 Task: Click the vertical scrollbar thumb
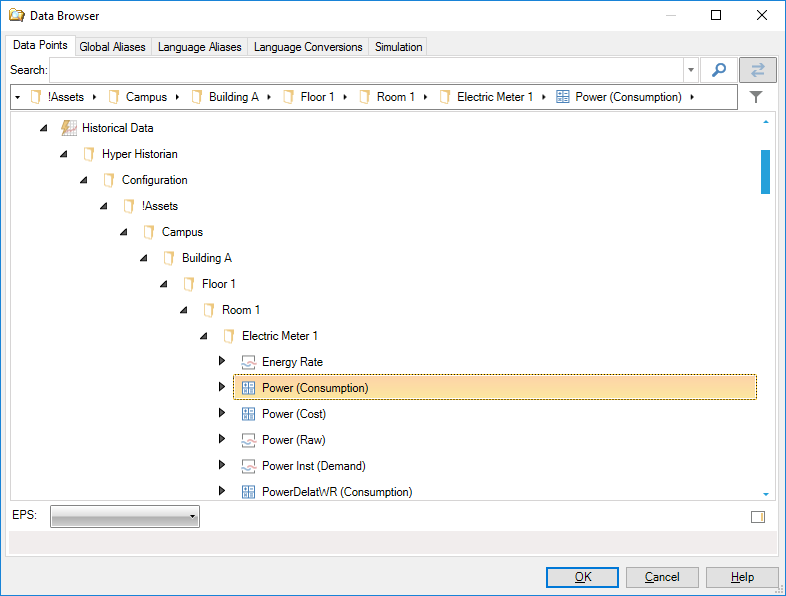click(x=765, y=171)
